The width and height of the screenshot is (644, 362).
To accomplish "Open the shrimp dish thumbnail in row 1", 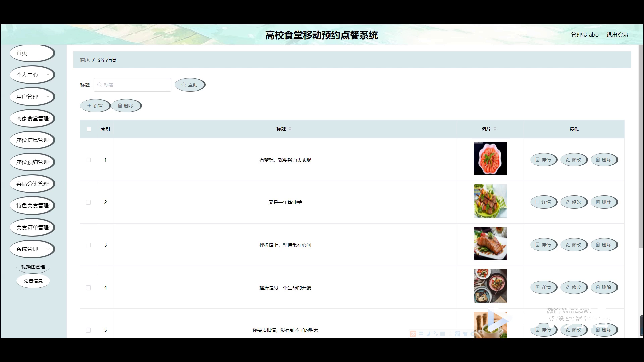I will (x=490, y=159).
